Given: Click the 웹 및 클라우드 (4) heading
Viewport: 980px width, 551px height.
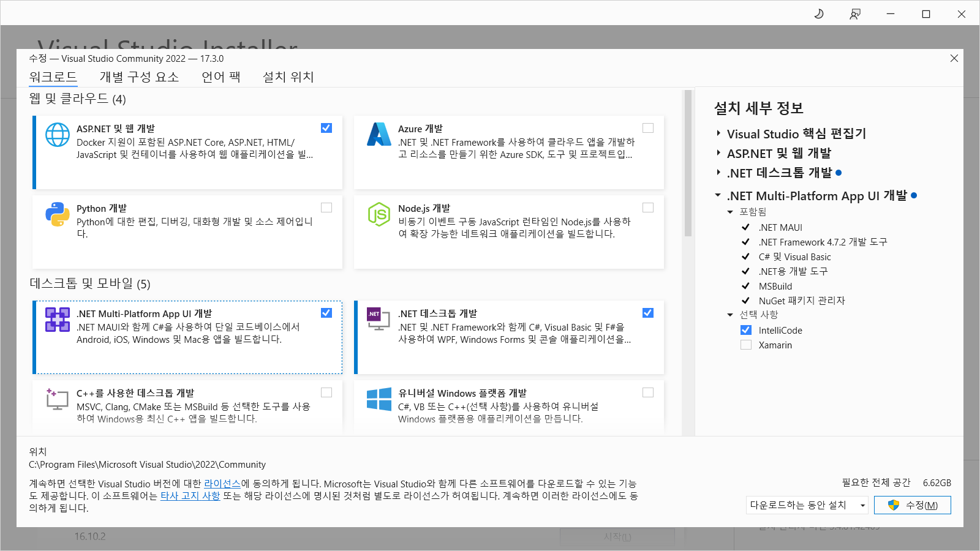Looking at the screenshot, I should click(78, 99).
